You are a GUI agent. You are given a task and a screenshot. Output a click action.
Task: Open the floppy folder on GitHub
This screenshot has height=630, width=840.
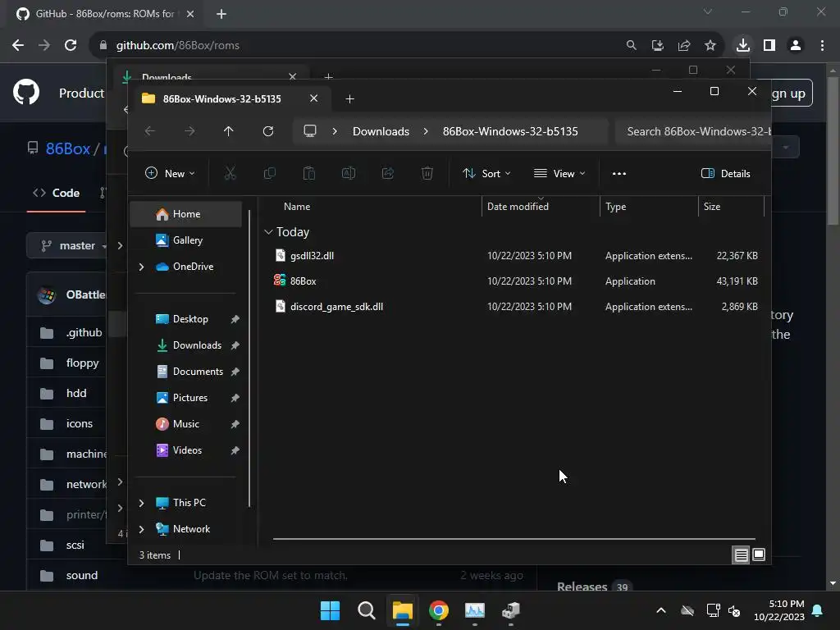pos(83,363)
